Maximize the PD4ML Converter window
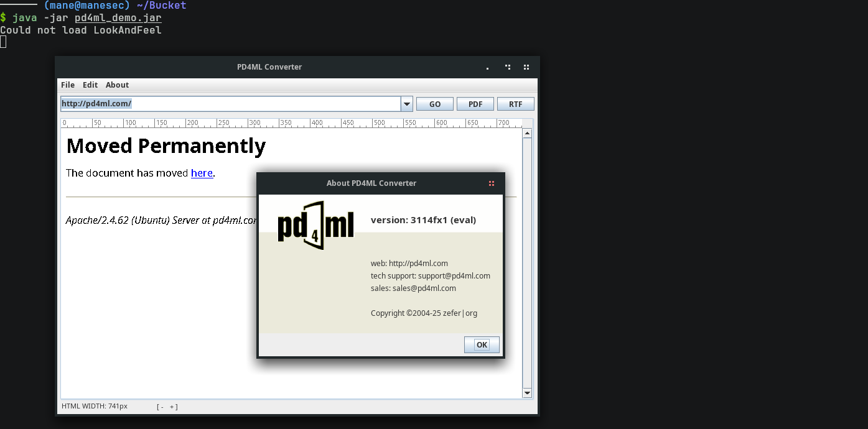Image resolution: width=868 pixels, height=429 pixels. coord(508,67)
